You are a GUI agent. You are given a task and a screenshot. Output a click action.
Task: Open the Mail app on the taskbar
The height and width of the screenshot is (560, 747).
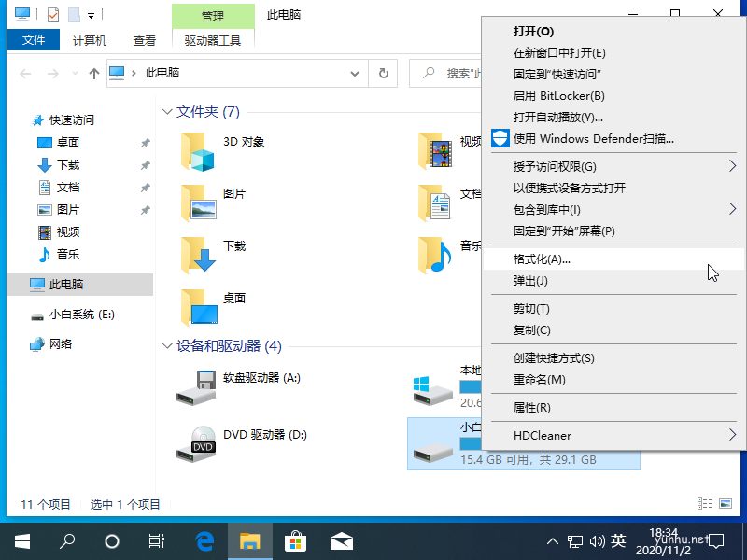click(342, 540)
